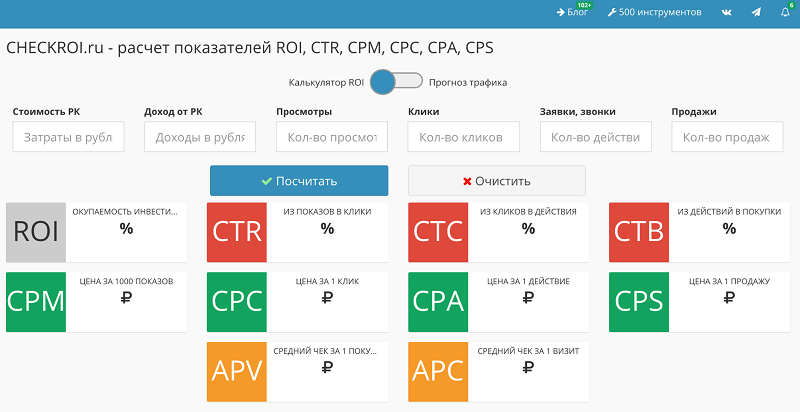
Task: Focus the Клики input field
Action: (463, 137)
